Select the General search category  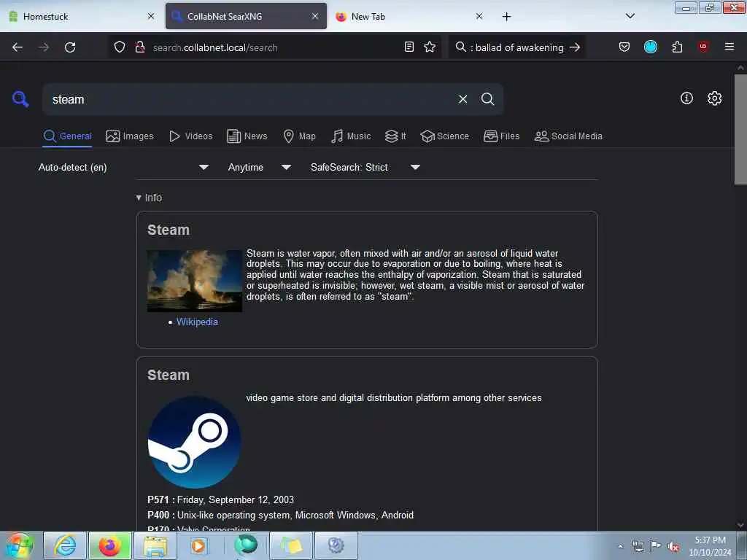(67, 136)
